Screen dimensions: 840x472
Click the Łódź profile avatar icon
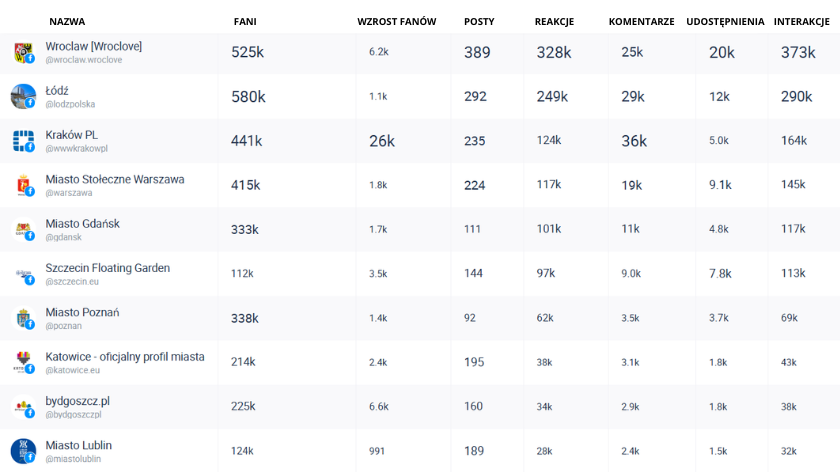pyautogui.click(x=23, y=97)
